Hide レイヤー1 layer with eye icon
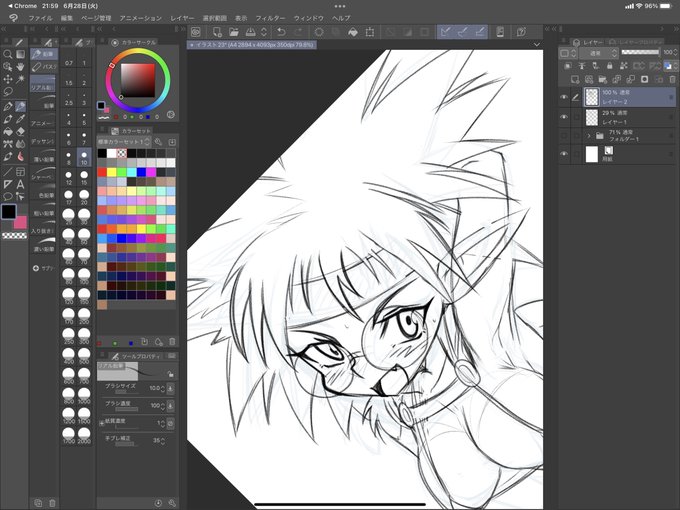This screenshot has width=680, height=510. point(564,117)
